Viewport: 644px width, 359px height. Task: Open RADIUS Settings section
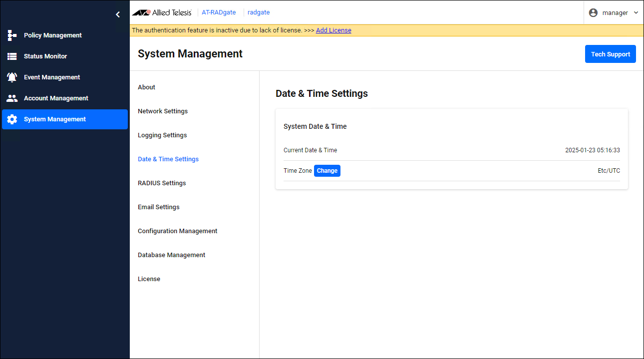point(162,183)
